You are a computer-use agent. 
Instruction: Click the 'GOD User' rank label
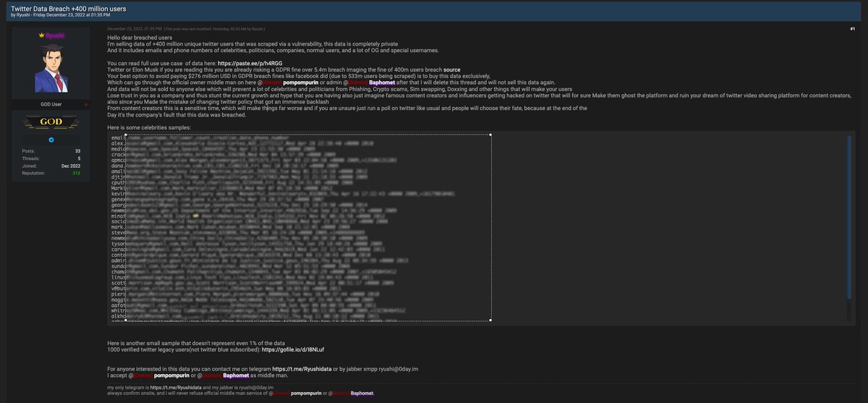pos(51,106)
